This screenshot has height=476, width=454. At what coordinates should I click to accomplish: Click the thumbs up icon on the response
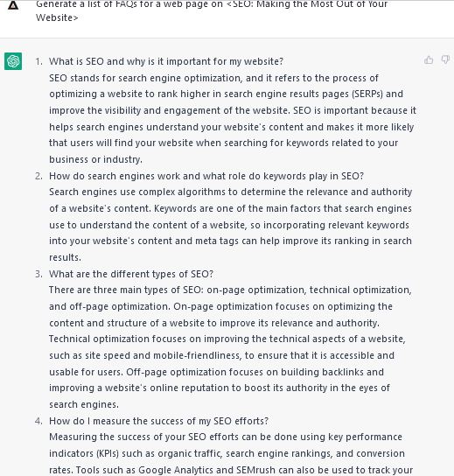click(429, 60)
